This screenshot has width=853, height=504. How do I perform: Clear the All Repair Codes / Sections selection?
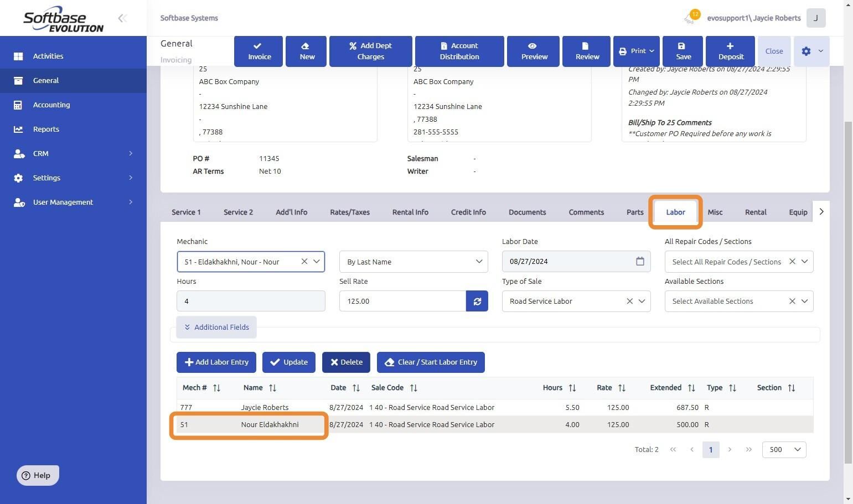[792, 261]
